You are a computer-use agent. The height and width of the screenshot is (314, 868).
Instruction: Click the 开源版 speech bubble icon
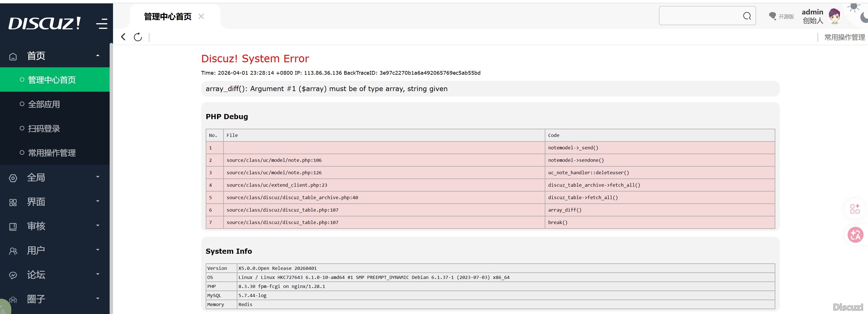(x=772, y=16)
